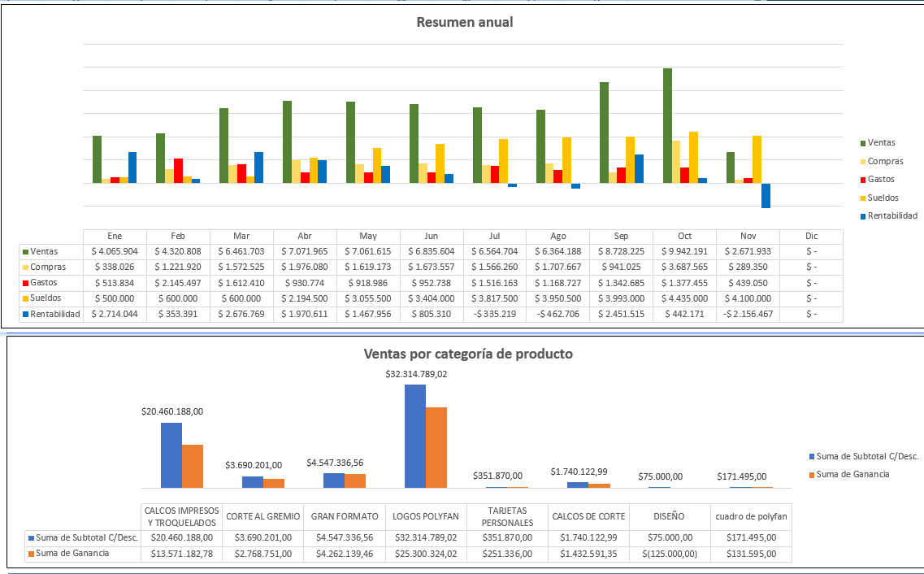
Task: Select the DISEÑO category label
Action: (x=669, y=517)
